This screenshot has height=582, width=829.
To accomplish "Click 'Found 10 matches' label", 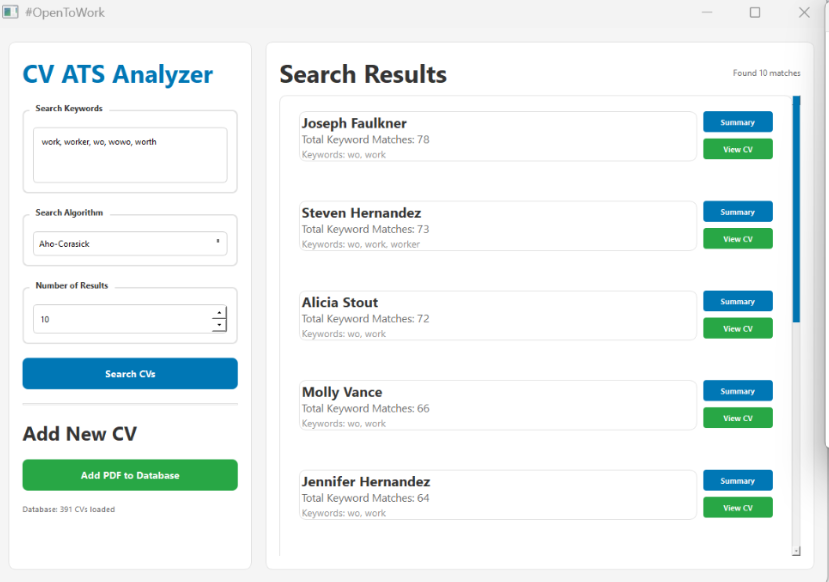I will [x=766, y=73].
